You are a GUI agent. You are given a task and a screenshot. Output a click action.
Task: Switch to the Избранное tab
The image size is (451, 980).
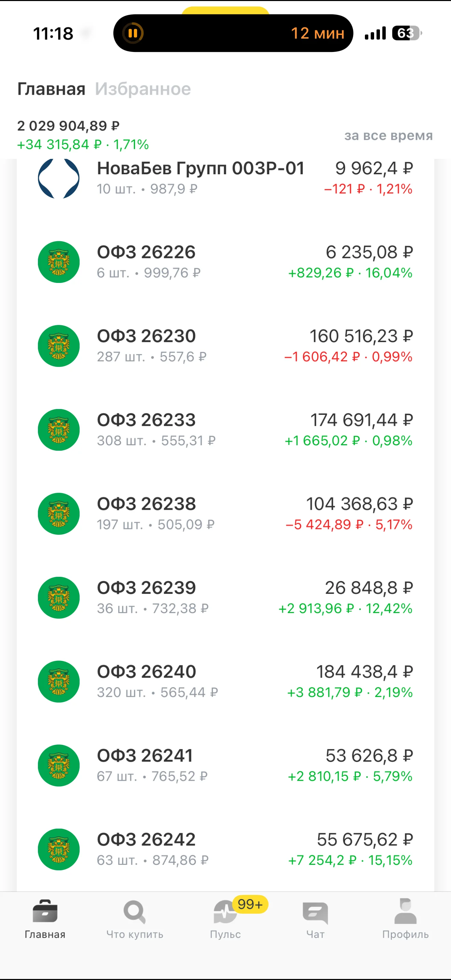tap(142, 89)
